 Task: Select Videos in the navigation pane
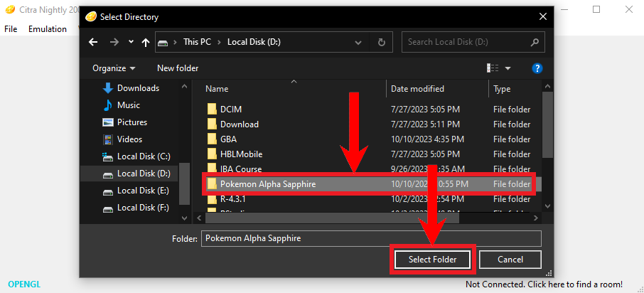click(129, 139)
